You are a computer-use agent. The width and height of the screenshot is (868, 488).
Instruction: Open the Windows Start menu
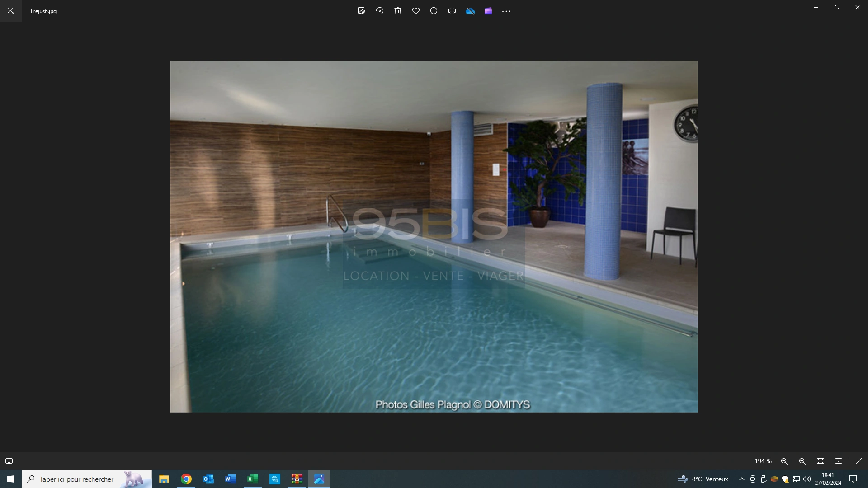[11, 479]
